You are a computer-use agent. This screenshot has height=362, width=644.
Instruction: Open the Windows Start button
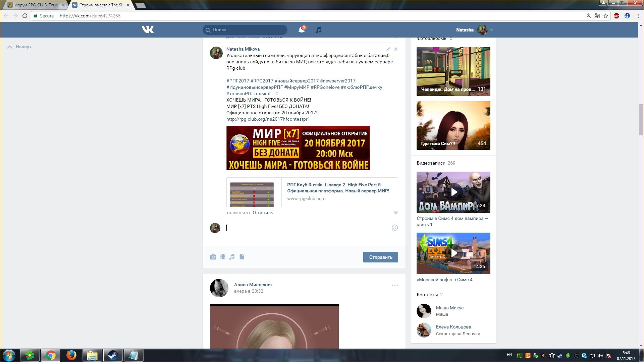click(9, 355)
